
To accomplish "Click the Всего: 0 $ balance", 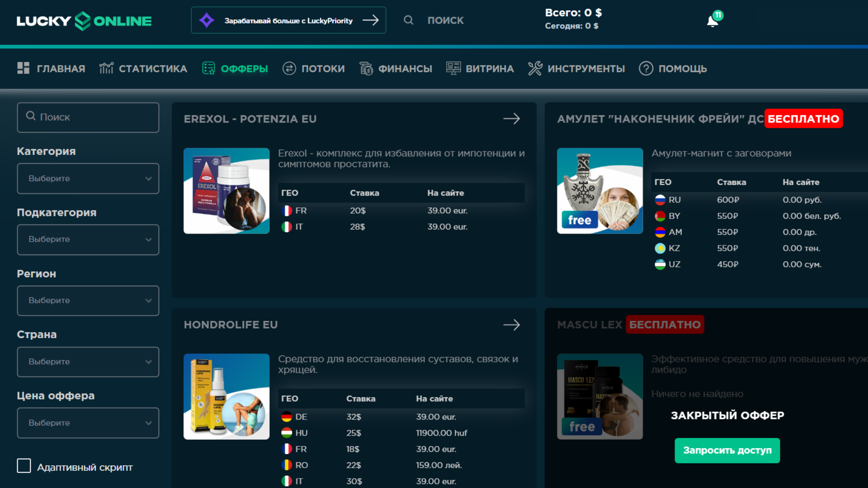I will [x=573, y=13].
